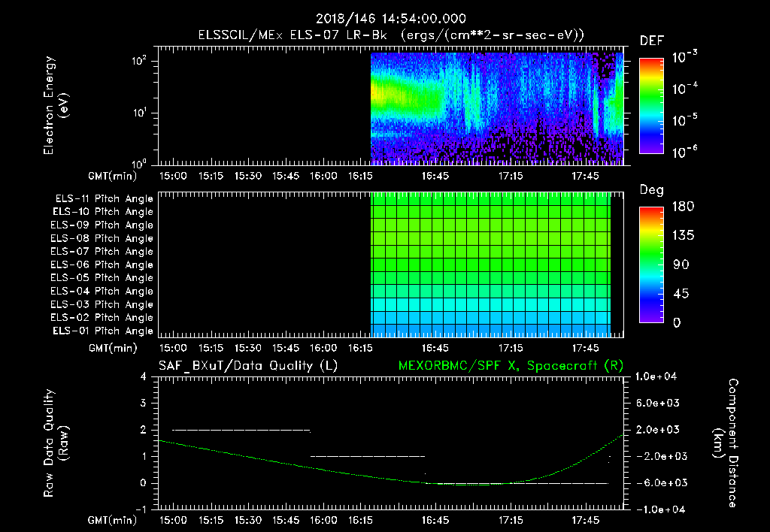770x532 pixels.
Task: Click the Deg label above the pitch color bar
Action: pos(652,190)
